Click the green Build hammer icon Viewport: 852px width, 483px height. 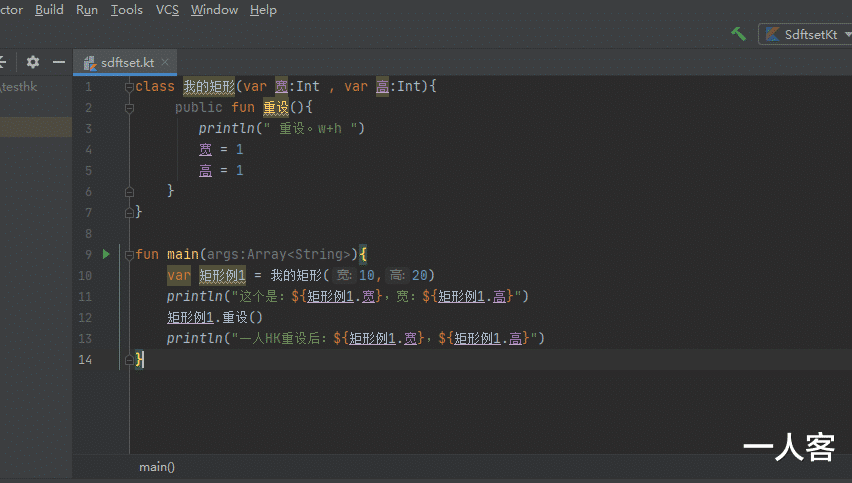coord(738,34)
